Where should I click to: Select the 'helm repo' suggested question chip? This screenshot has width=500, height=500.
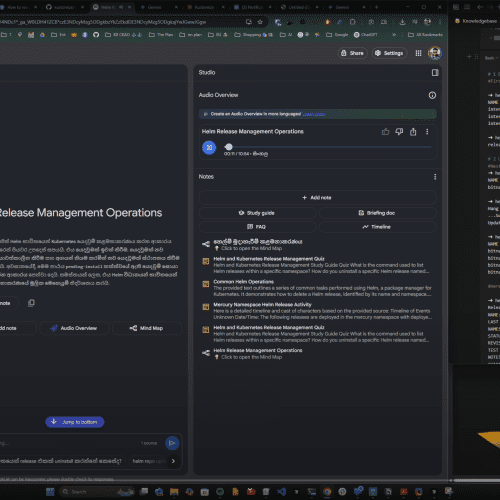(x=149, y=461)
